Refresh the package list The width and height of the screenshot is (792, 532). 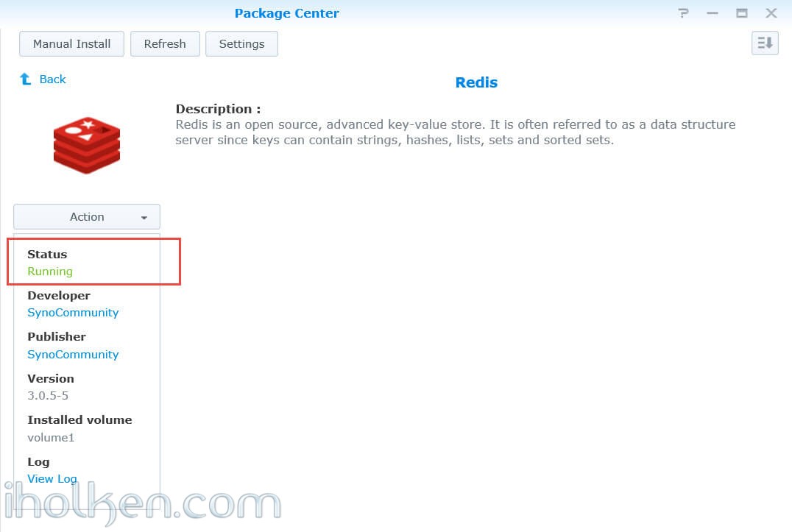click(165, 44)
